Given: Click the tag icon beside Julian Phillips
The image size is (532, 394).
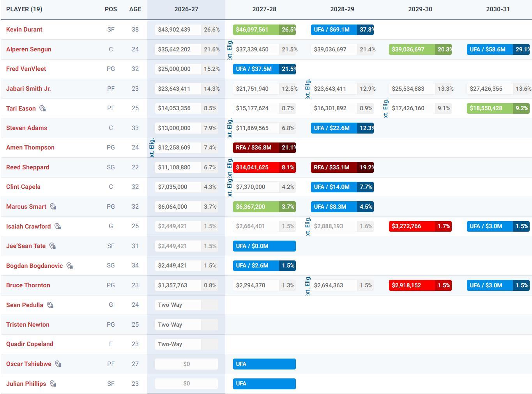Looking at the screenshot, I should pyautogui.click(x=53, y=384).
